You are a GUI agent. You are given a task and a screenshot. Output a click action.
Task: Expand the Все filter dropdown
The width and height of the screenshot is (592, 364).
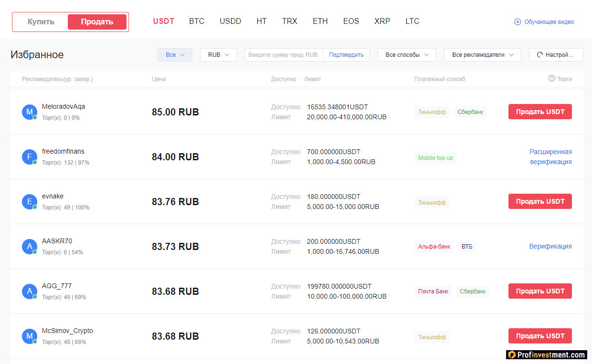point(175,55)
